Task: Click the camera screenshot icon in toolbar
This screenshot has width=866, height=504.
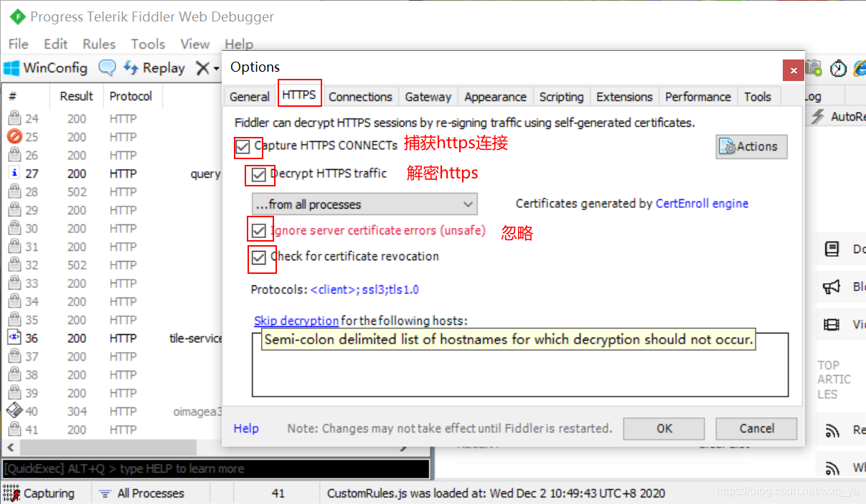Action: pos(814,68)
